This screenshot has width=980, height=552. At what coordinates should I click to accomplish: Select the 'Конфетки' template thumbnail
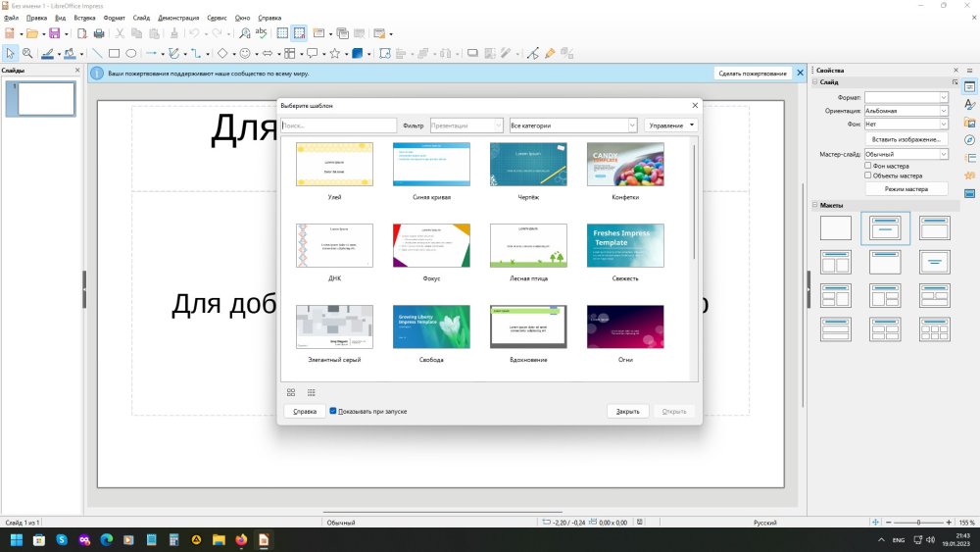[625, 165]
